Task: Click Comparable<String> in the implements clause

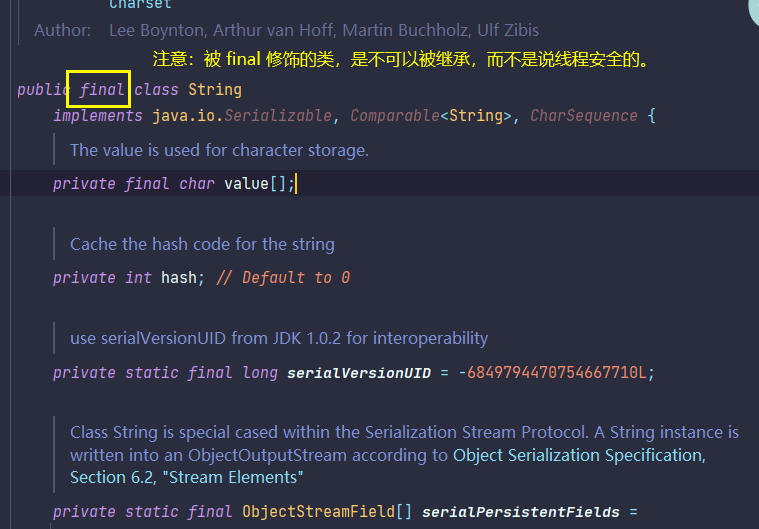Action: pyautogui.click(x=431, y=116)
